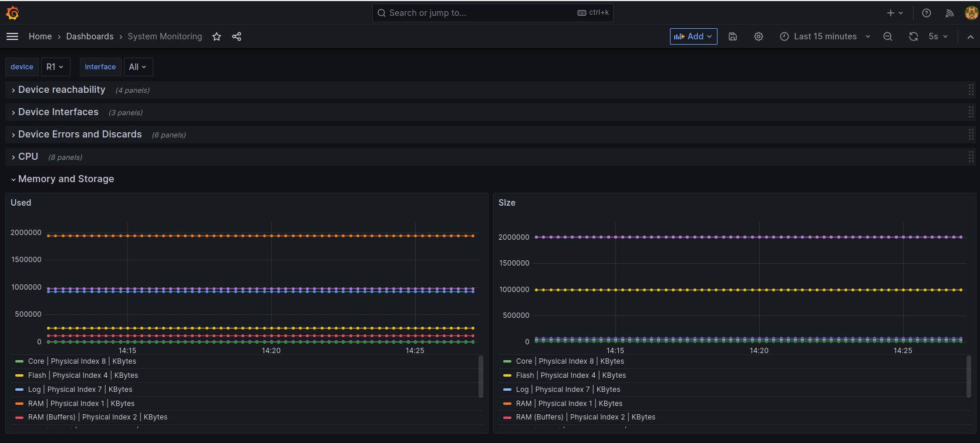Screen dimensions: 980x443
Task: Open the user profile avatar
Action: [971, 13]
